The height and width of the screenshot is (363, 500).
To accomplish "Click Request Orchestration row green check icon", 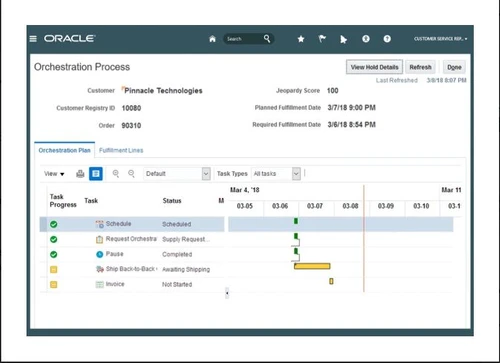I will pyautogui.click(x=54, y=239).
